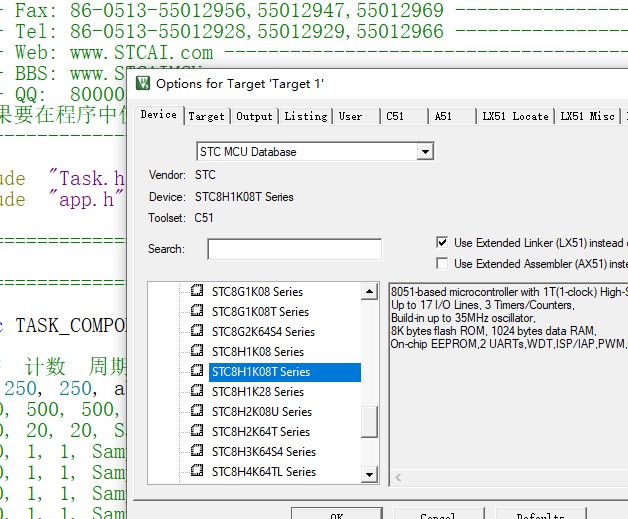The image size is (628, 519).
Task: Select STC8G1K08T Series in device list
Action: tap(260, 312)
